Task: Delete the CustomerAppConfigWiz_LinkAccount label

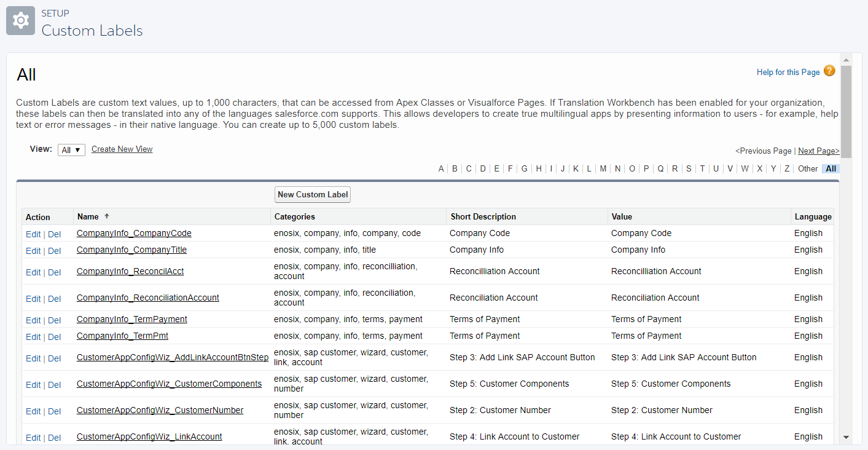Action: pyautogui.click(x=55, y=438)
